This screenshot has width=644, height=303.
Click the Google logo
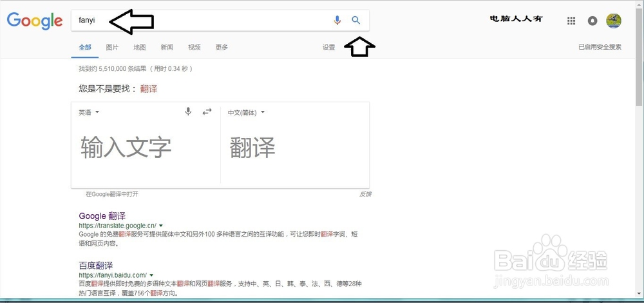[35, 21]
